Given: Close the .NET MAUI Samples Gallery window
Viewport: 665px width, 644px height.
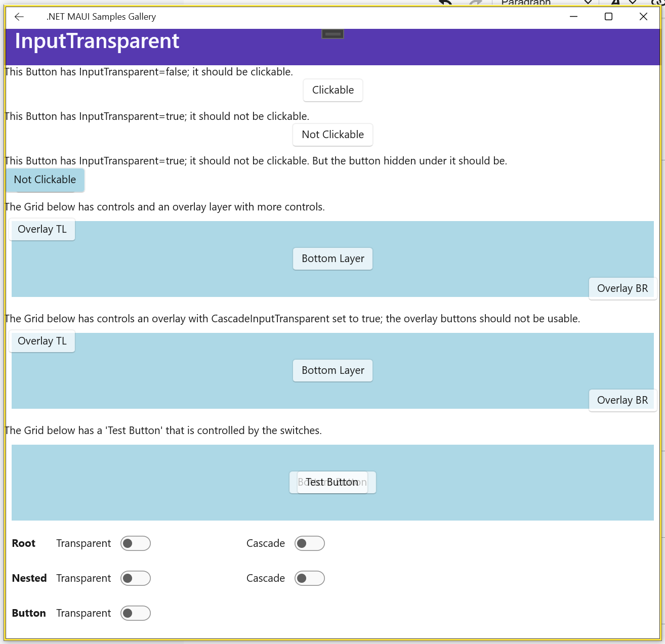Looking at the screenshot, I should pyautogui.click(x=643, y=17).
